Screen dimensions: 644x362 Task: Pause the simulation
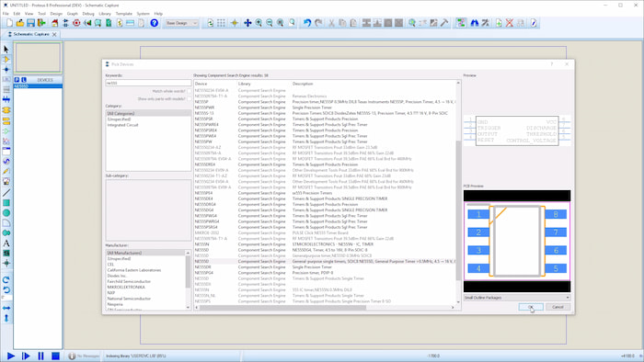pyautogui.click(x=40, y=356)
